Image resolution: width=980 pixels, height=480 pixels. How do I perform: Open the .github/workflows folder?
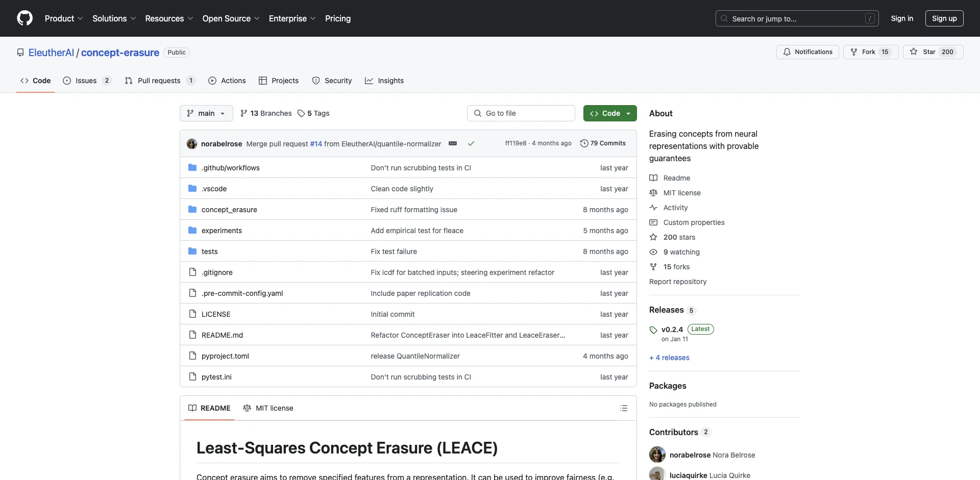(231, 168)
